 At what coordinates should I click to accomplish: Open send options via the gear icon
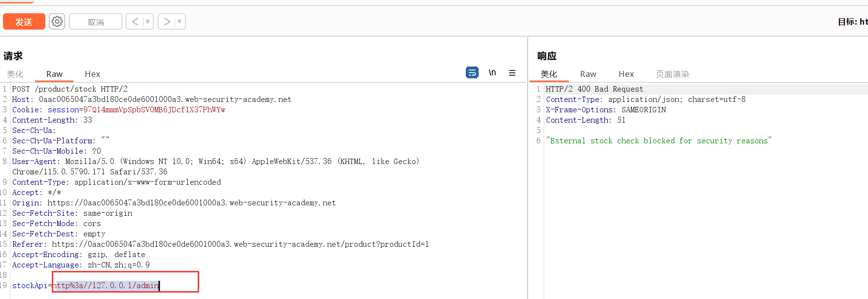click(57, 22)
